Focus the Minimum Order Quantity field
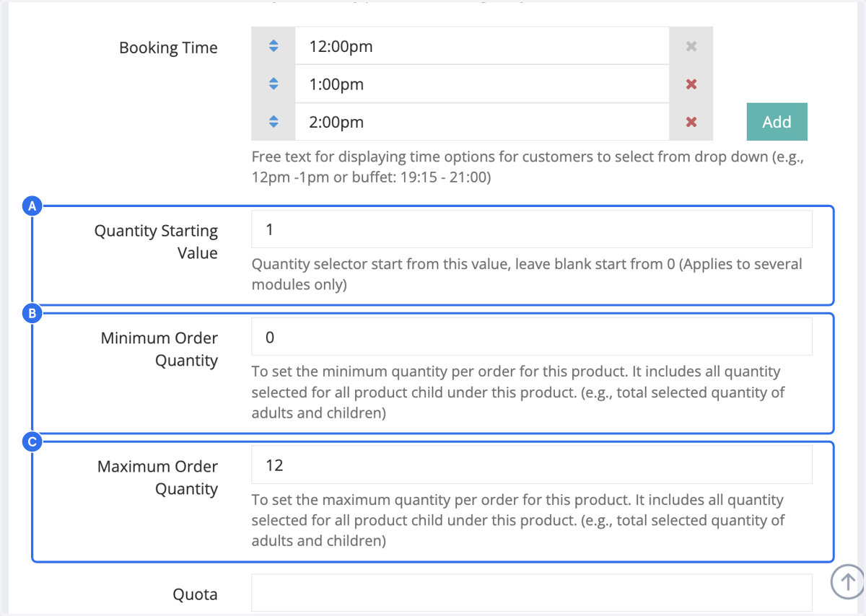 coord(532,337)
